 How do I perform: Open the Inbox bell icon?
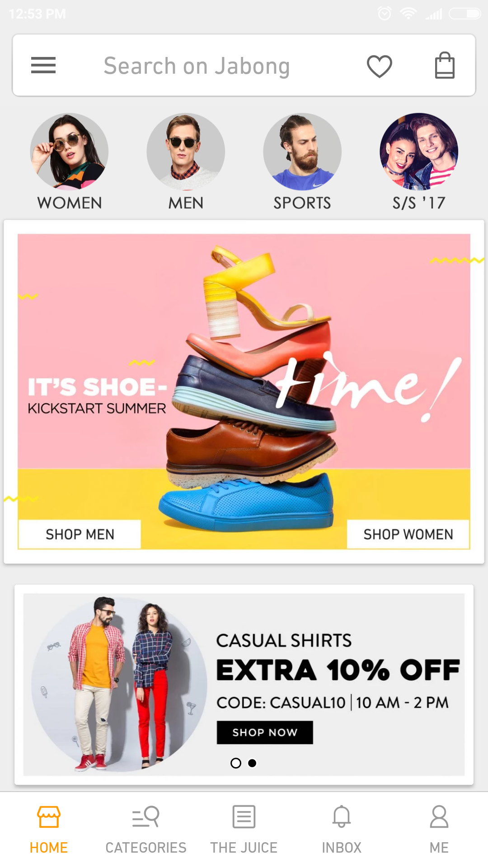click(x=342, y=816)
